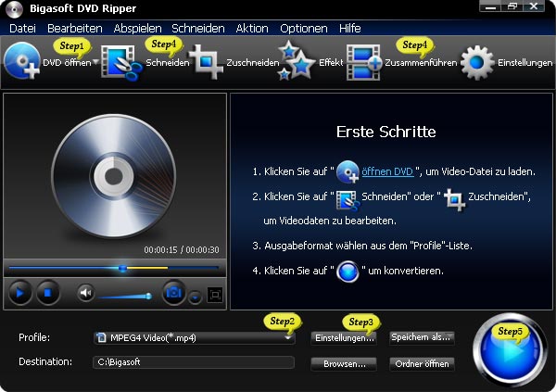Open the Abspielen menu
The height and width of the screenshot is (392, 556).
pos(137,29)
